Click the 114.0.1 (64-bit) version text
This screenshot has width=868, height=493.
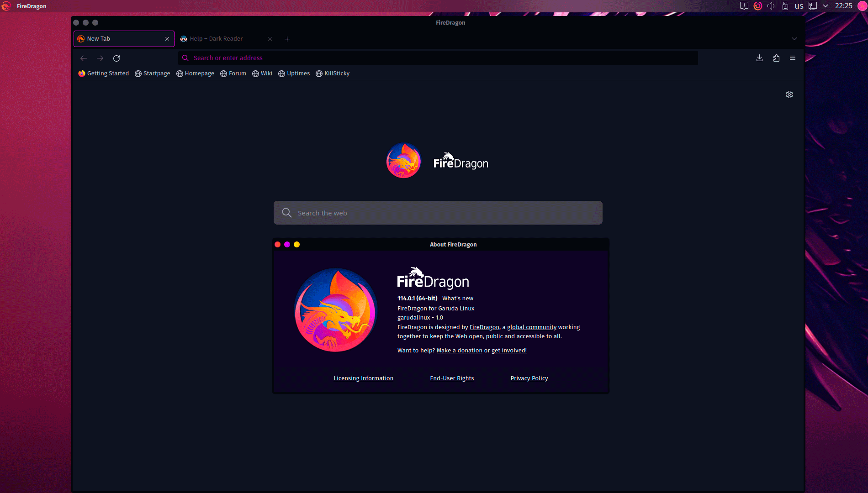pyautogui.click(x=417, y=299)
